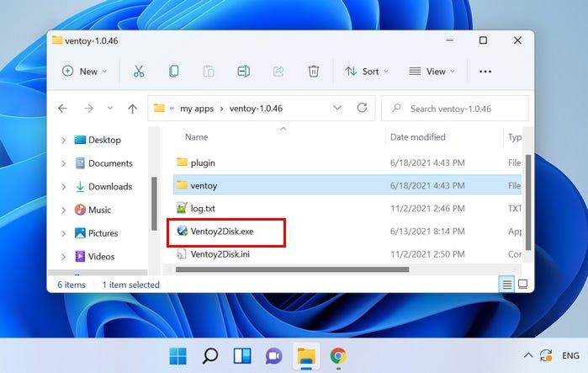Expand Desktop in navigation pane
The height and width of the screenshot is (373, 588).
pyautogui.click(x=63, y=141)
